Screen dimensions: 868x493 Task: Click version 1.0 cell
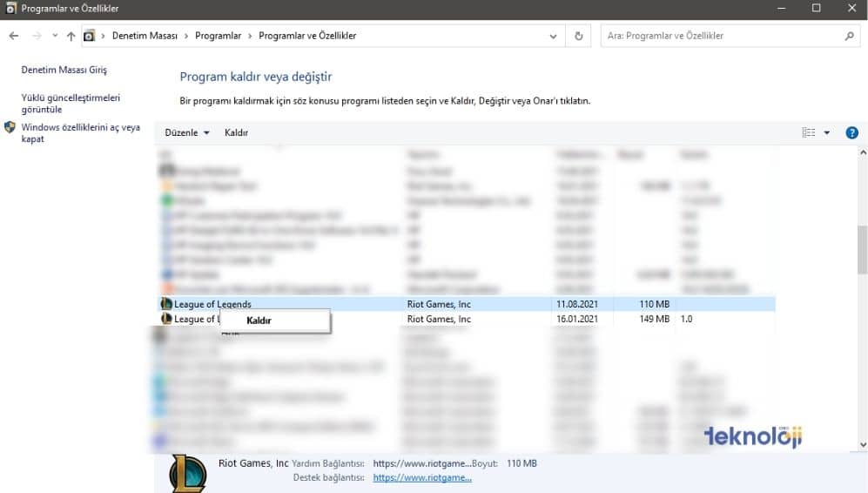[686, 319]
